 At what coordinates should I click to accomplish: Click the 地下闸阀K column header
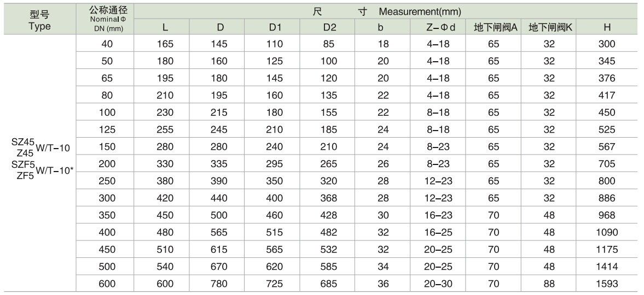549,27
